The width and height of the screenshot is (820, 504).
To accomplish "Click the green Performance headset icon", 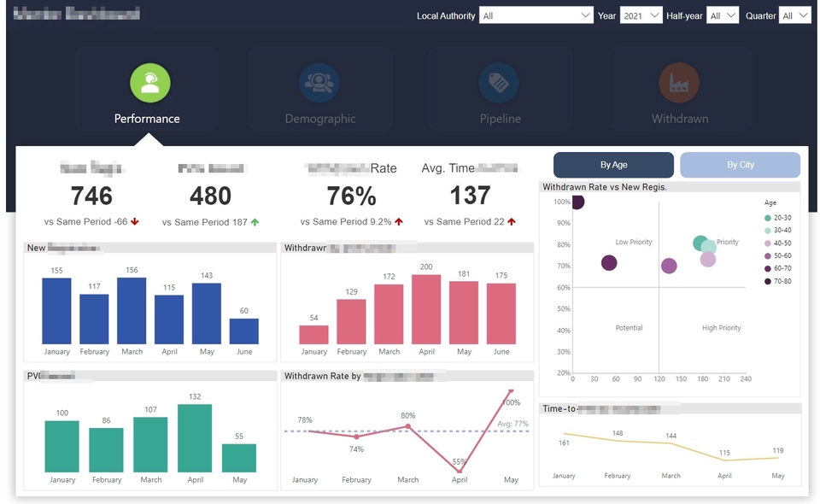I will (x=150, y=83).
